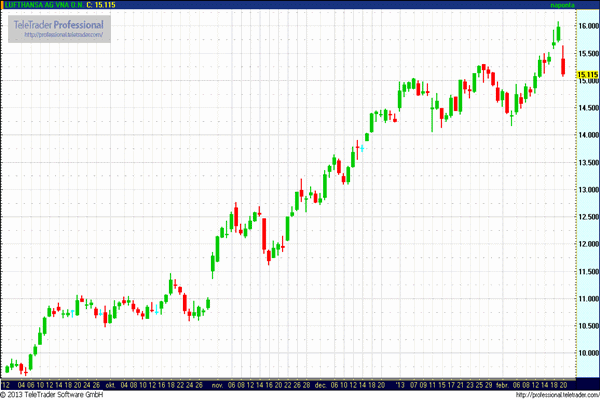The height and width of the screenshot is (400, 600).
Task: Open the http://professional.teletrader.com footer link
Action: tap(548, 394)
